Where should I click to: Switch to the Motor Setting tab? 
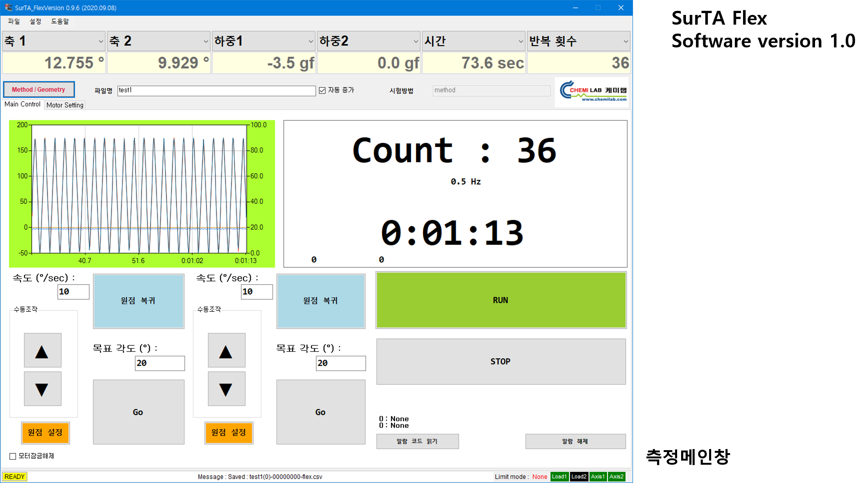pos(65,105)
